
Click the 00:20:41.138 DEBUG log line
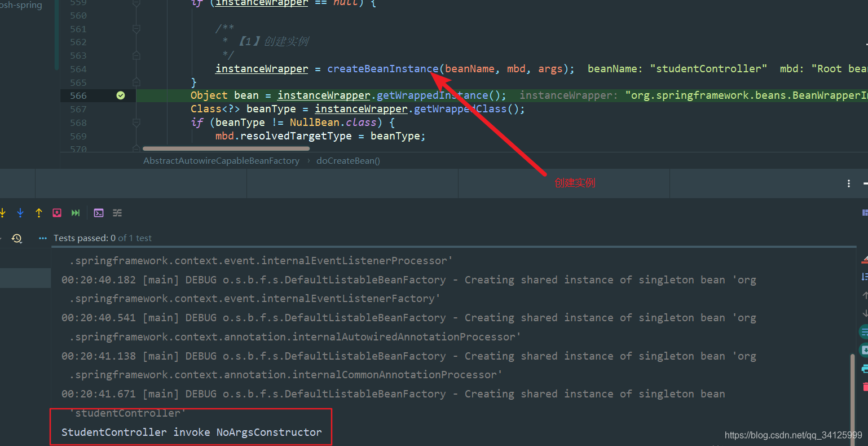pyautogui.click(x=408, y=356)
